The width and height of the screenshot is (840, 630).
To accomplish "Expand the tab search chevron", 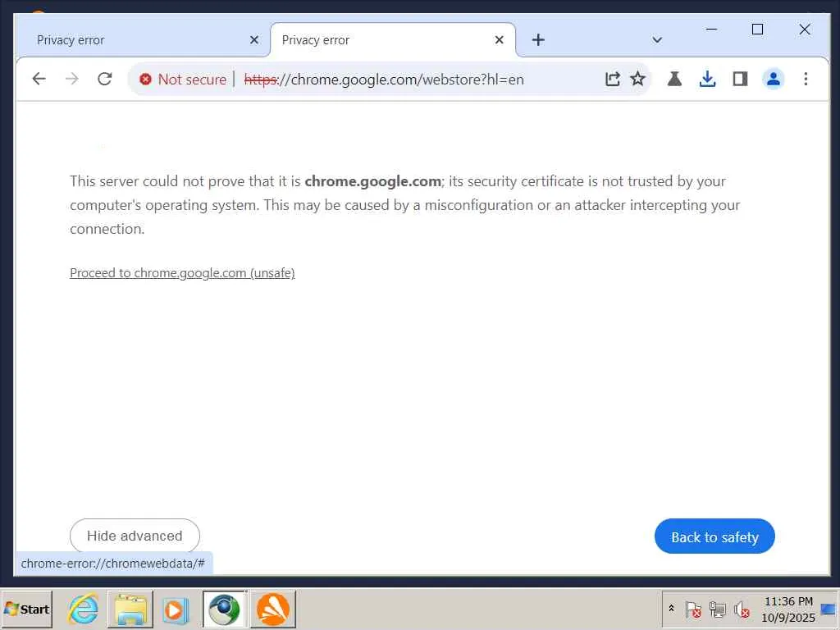I will click(x=657, y=39).
